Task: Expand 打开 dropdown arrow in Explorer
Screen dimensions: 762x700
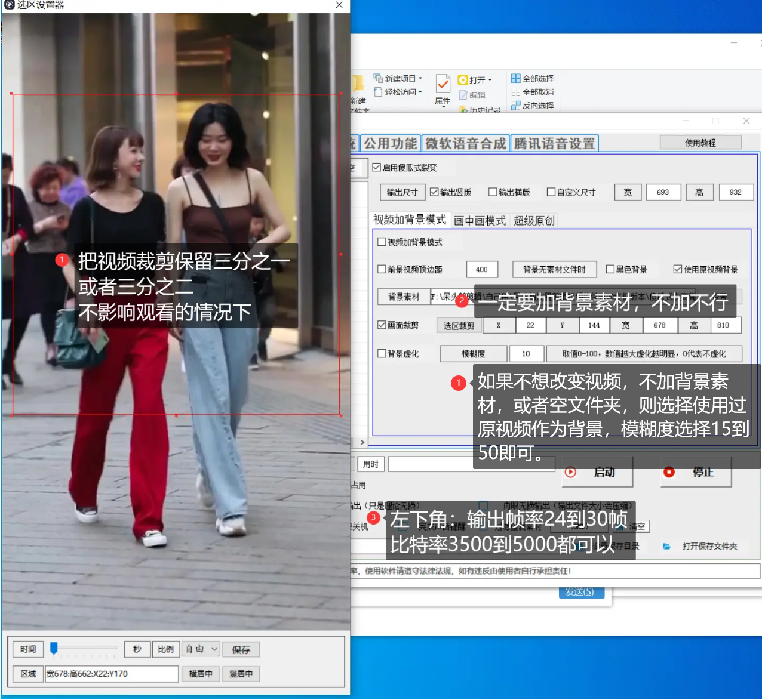Action: pyautogui.click(x=490, y=80)
